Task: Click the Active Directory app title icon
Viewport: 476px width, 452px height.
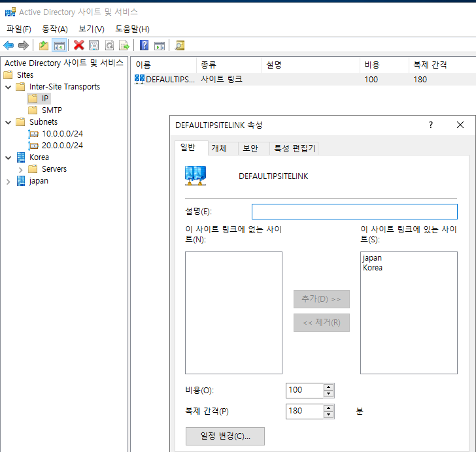Action: 10,12
